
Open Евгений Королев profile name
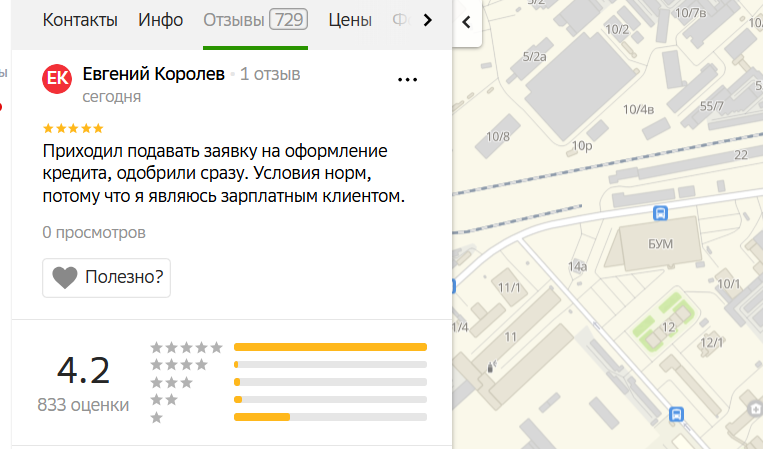click(x=154, y=74)
